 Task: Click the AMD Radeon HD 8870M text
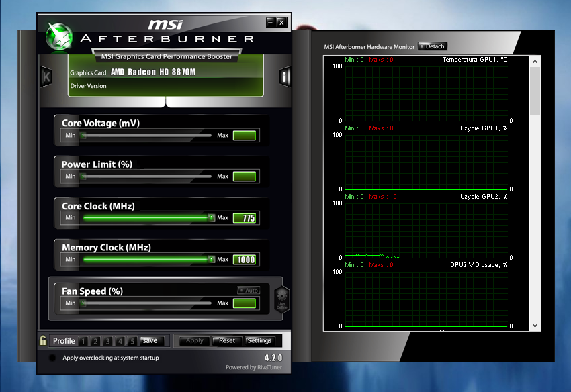click(153, 72)
